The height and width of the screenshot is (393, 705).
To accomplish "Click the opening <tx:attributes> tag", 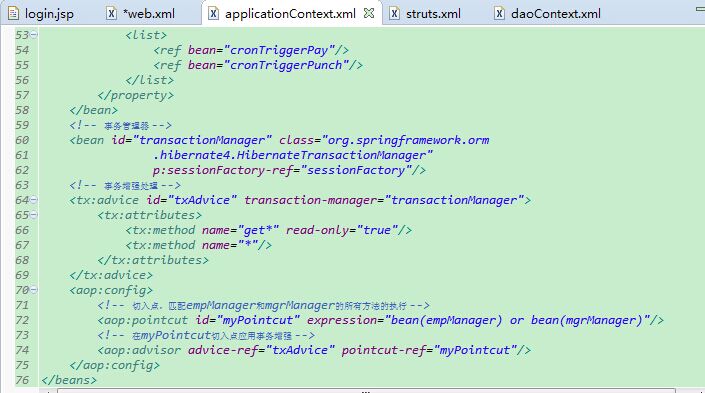I will point(149,215).
